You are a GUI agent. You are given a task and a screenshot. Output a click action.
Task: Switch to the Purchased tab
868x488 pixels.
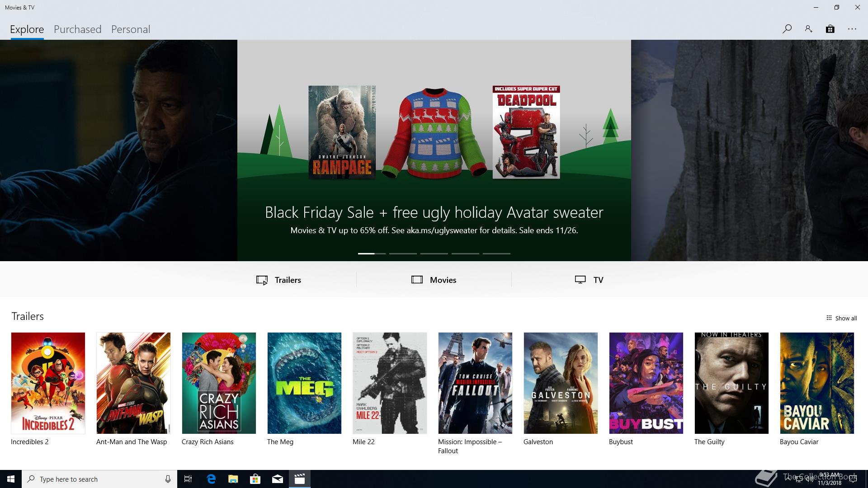[78, 29]
